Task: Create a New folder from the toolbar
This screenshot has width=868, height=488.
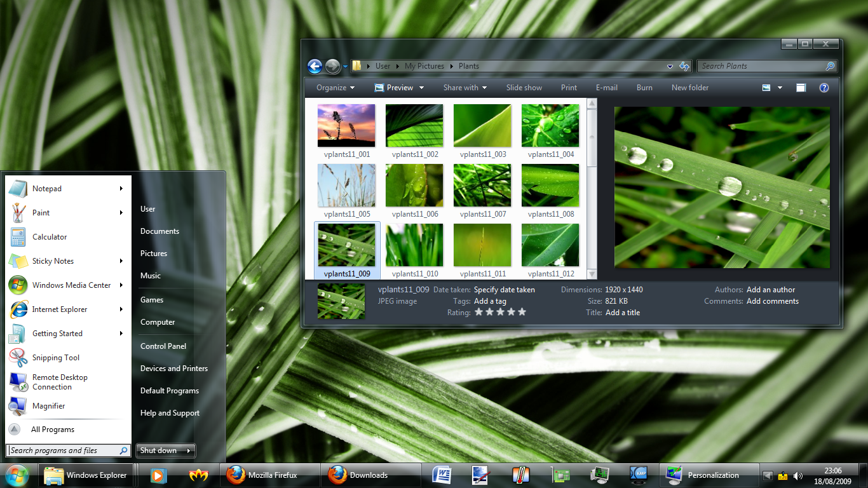Action: 690,88
